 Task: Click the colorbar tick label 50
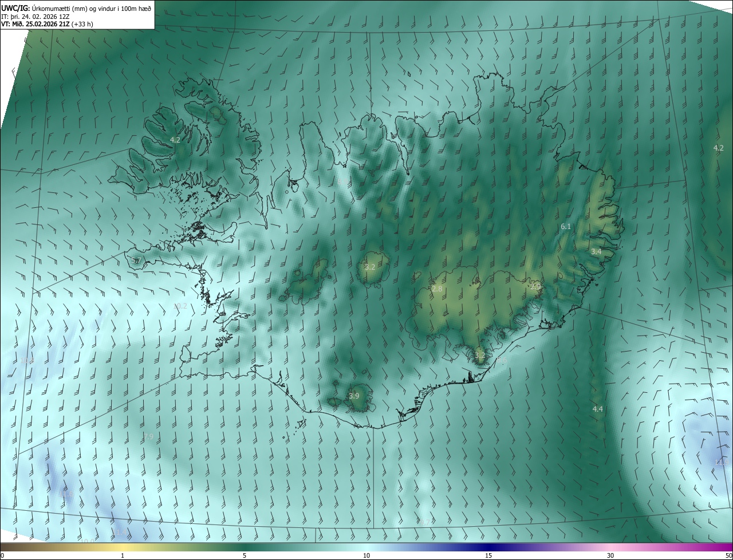pos(728,555)
